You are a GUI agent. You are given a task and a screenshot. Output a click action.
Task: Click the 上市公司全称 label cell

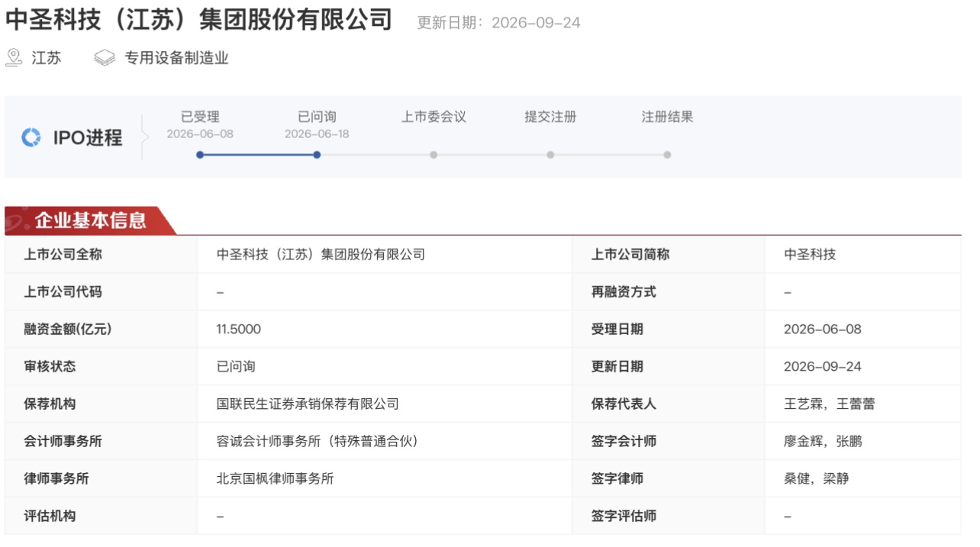tap(101, 255)
